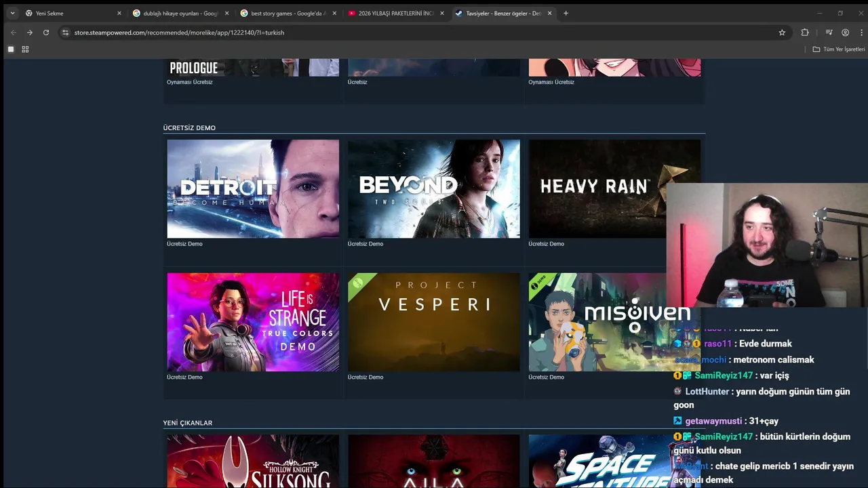Click Ücretsiz Demo under Project Vesperi
This screenshot has height=488, width=868.
[x=366, y=378]
